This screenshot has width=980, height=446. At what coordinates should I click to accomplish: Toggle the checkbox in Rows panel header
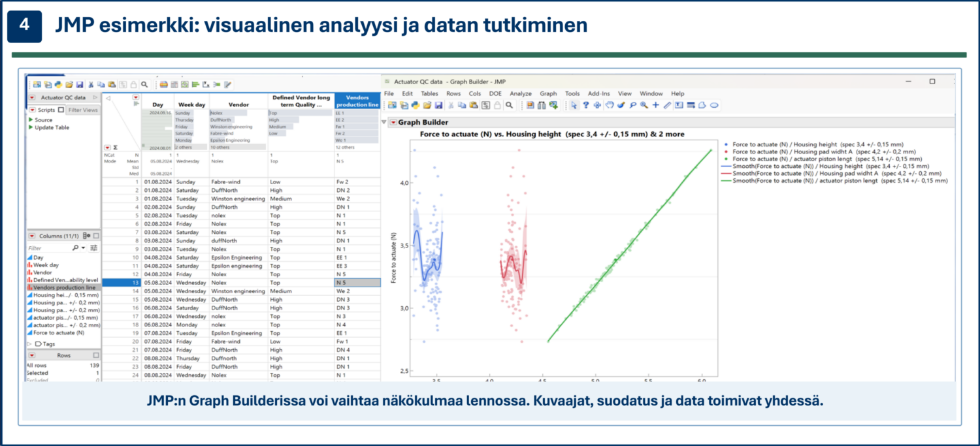coord(96,355)
